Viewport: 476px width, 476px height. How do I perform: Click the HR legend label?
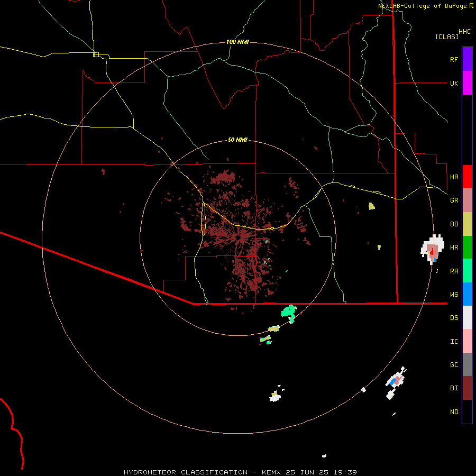pyautogui.click(x=454, y=248)
